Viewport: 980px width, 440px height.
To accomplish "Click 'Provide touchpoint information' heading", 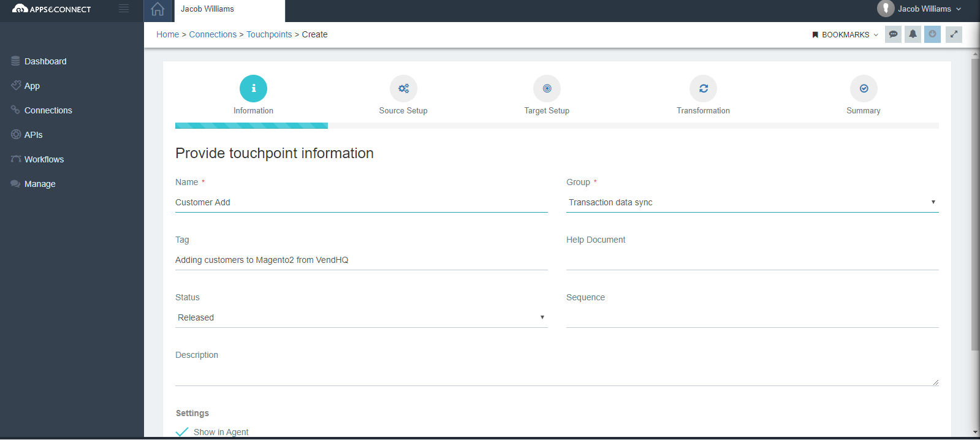I will click(275, 153).
